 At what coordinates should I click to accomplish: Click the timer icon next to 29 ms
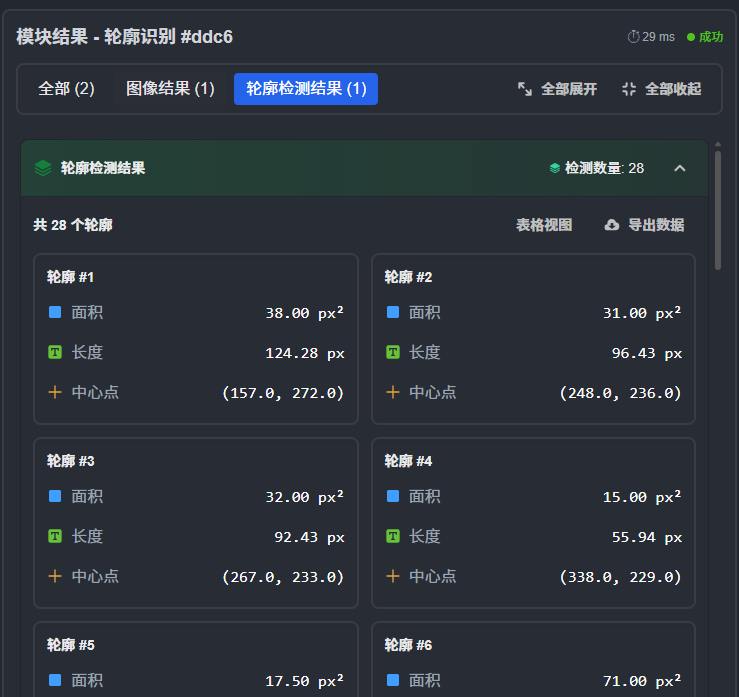(x=633, y=37)
